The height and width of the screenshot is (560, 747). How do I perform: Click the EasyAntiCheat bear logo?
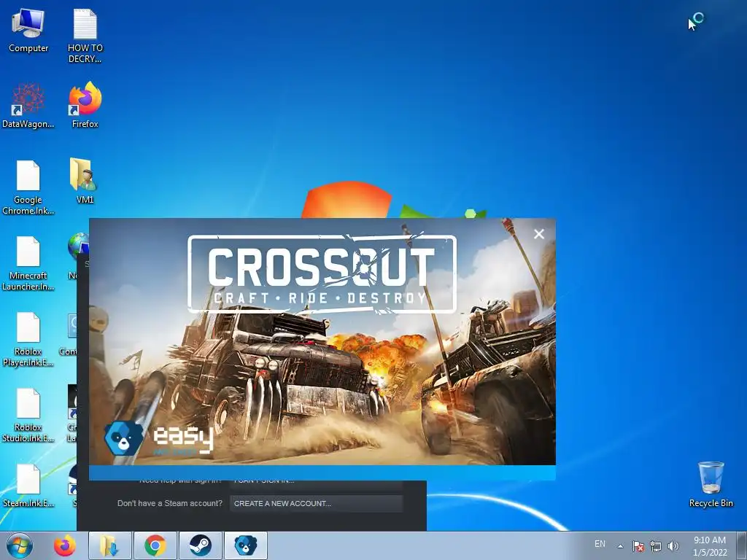pyautogui.click(x=124, y=438)
